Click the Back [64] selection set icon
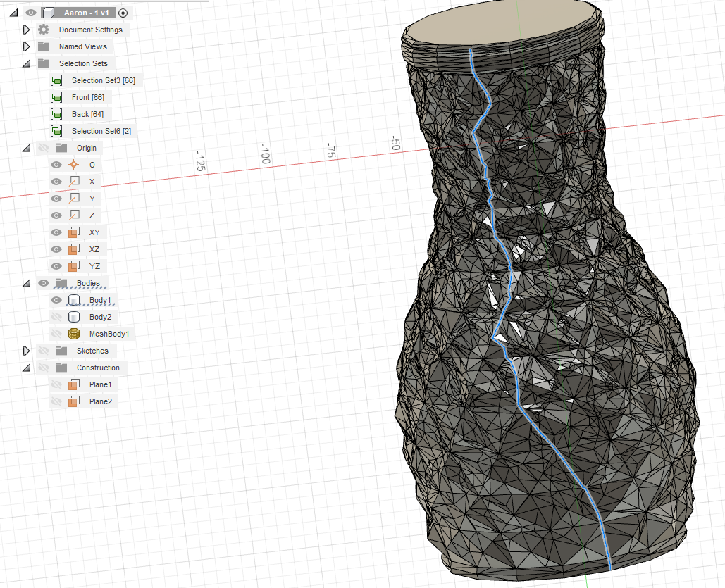The image size is (725, 588). [56, 114]
